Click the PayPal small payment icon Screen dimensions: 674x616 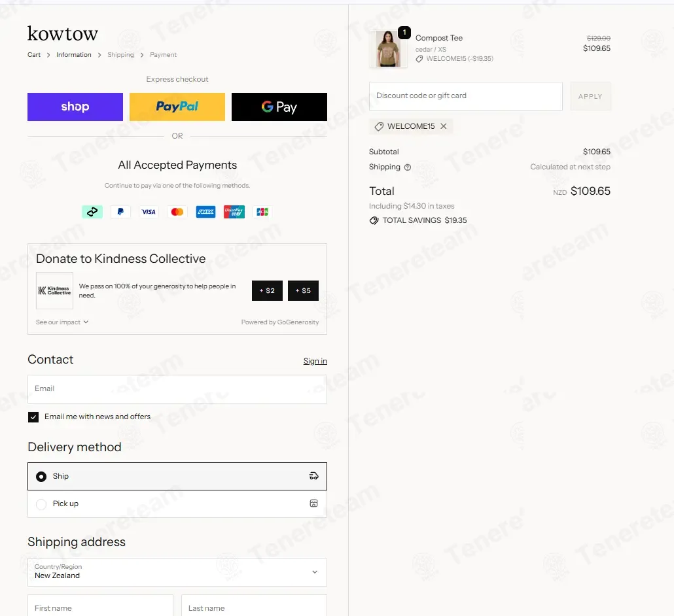(x=120, y=212)
